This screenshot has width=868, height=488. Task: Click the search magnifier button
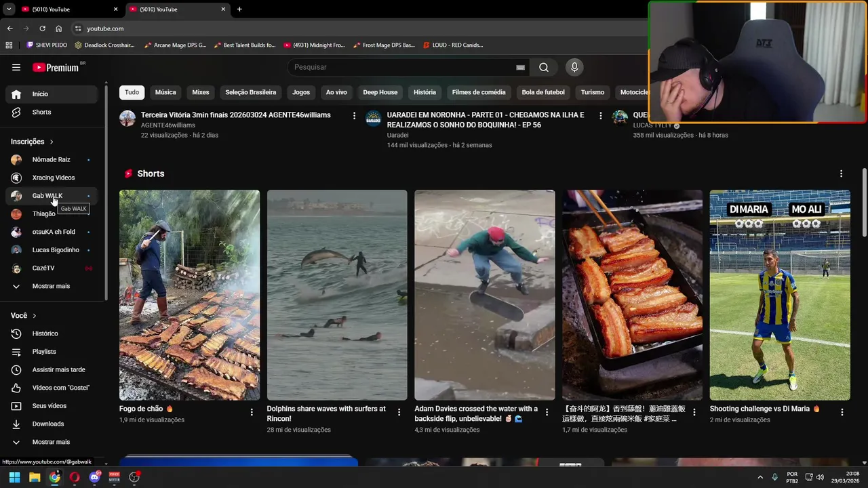tap(544, 67)
